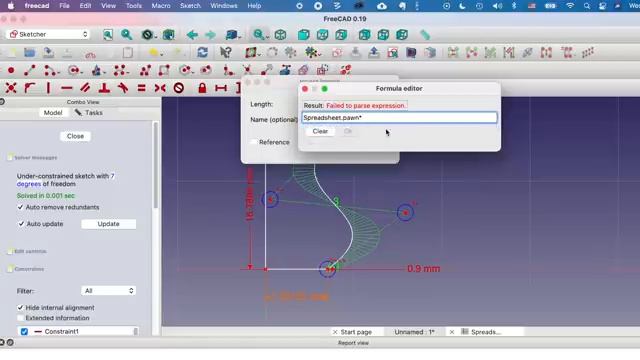Apply the Horizontal distance constraint
This screenshot has height=360, width=640.
point(221,88)
